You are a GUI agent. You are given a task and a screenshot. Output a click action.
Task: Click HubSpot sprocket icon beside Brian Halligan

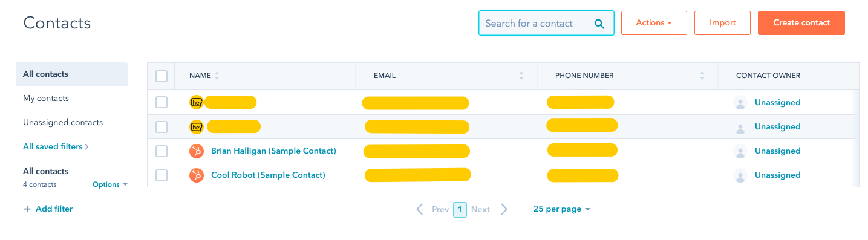197,151
